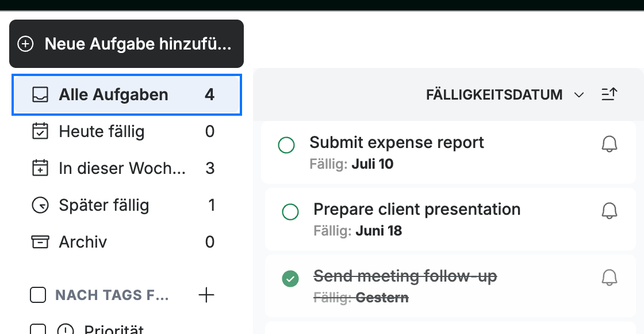Click the clock icon for Später fällig
644x334 pixels.
(40, 205)
